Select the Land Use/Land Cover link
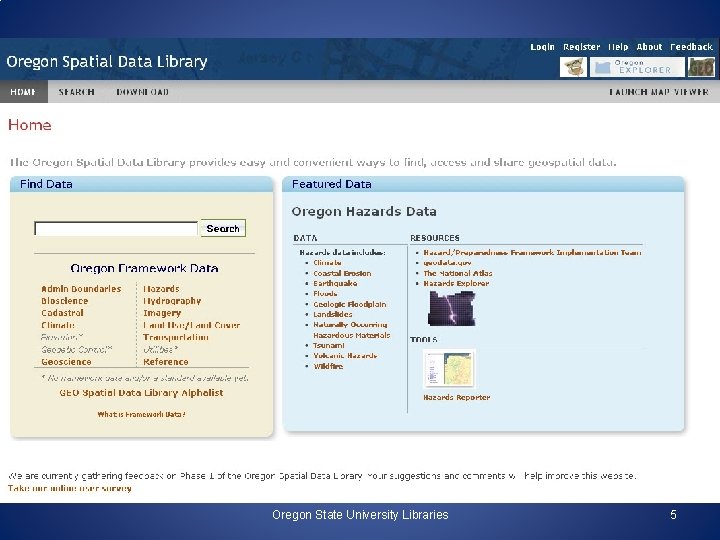This screenshot has width=720, height=540. coord(191,325)
